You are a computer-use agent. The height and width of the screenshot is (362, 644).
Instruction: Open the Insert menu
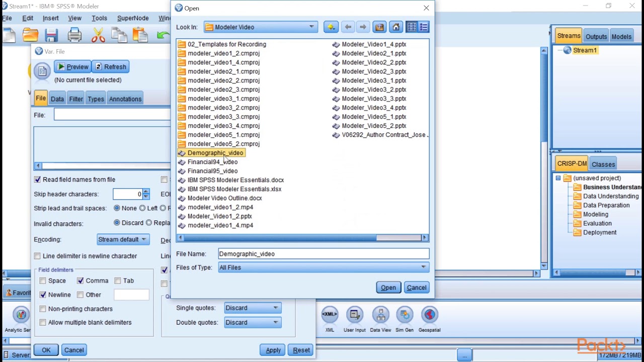click(x=50, y=18)
